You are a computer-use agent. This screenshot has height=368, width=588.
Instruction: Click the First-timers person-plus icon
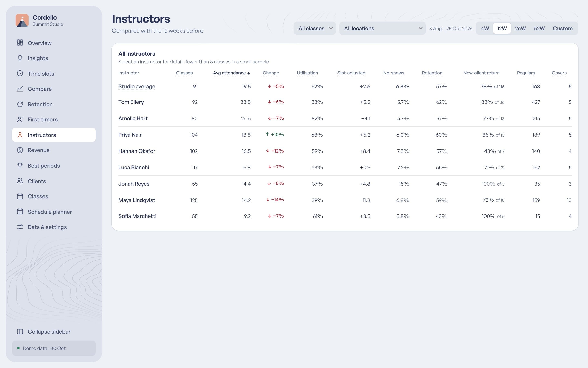click(x=20, y=119)
